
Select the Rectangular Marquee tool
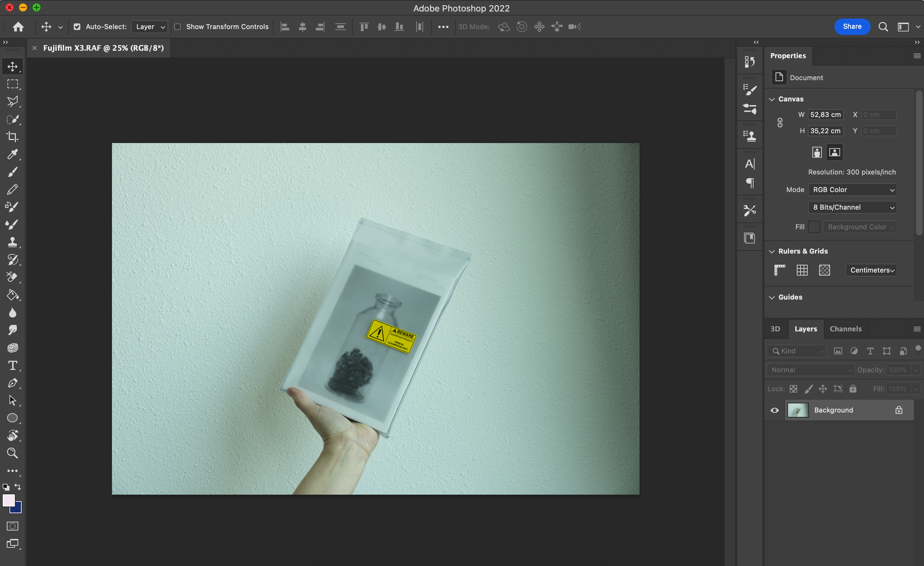13,84
